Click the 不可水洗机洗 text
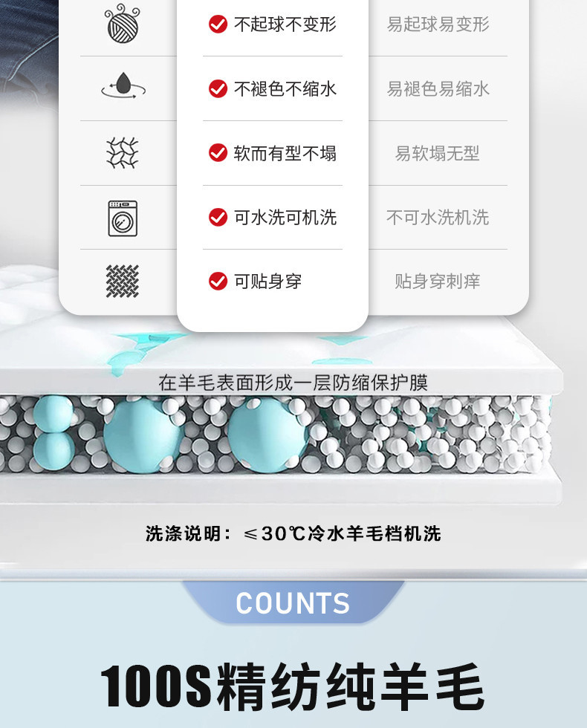The width and height of the screenshot is (587, 728). (438, 217)
